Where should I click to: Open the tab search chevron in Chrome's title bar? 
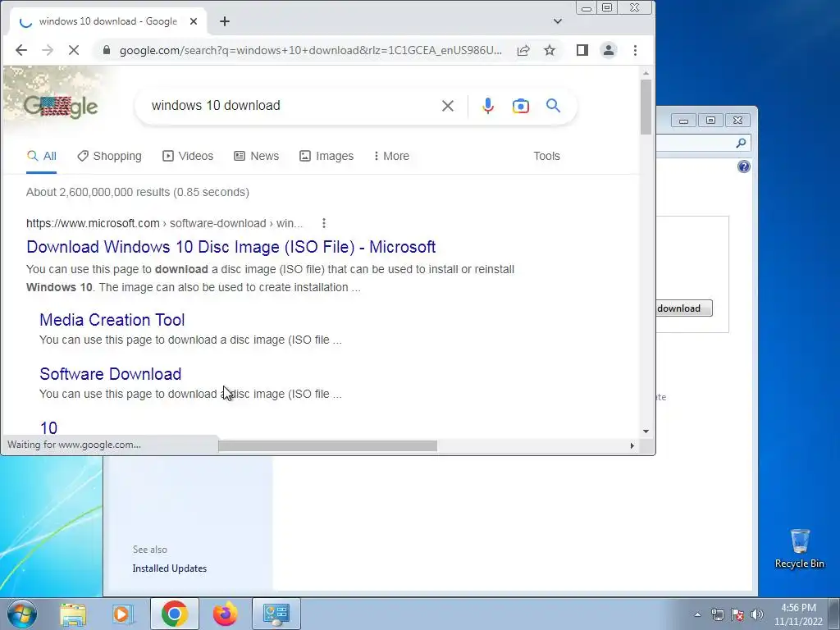click(558, 21)
